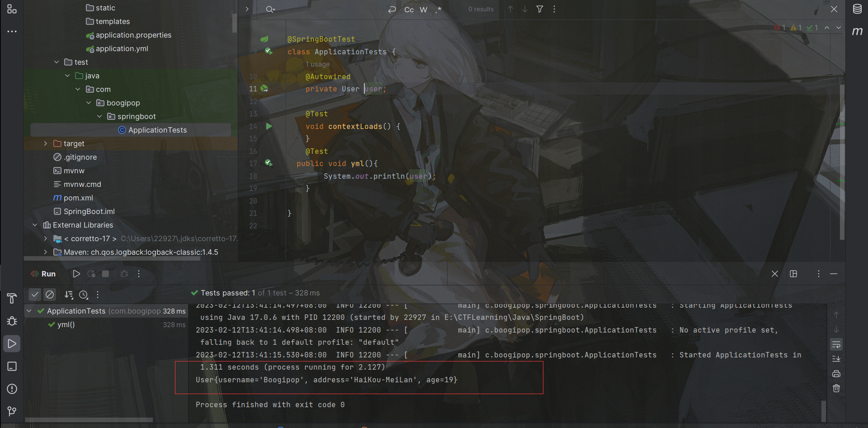Close the Run tab
This screenshot has width=868, height=428.
point(774,274)
